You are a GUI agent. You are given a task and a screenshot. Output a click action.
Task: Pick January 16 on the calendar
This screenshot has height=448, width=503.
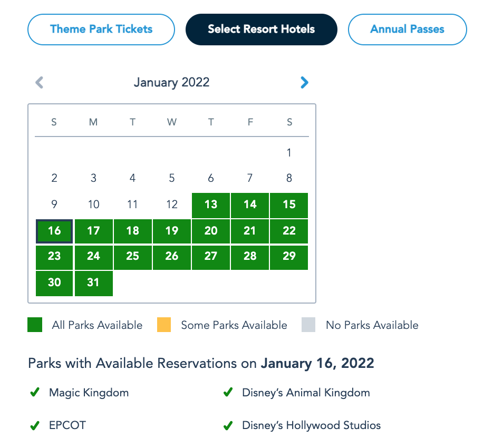pos(54,231)
